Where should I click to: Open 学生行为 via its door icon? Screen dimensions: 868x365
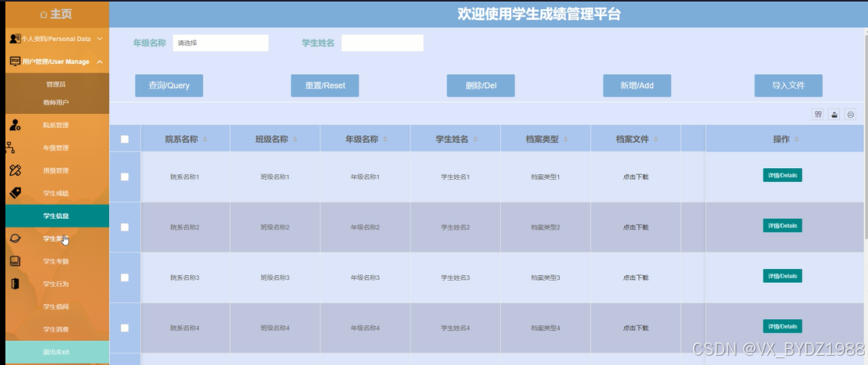coord(15,284)
